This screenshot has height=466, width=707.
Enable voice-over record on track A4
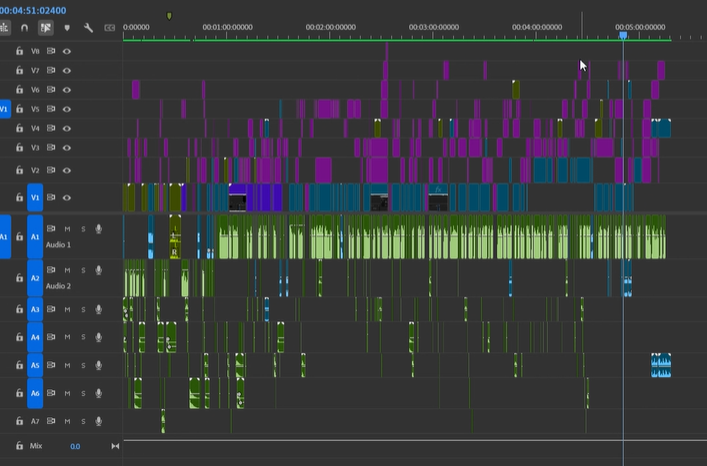pos(98,337)
